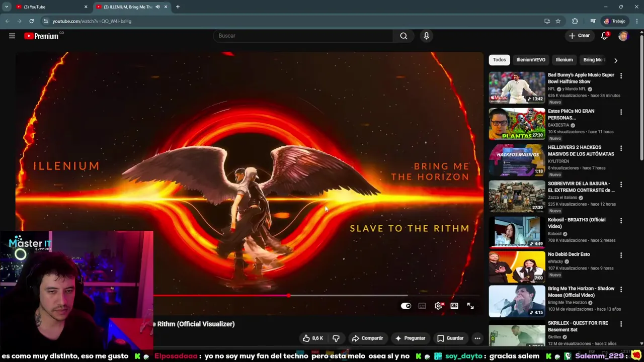Viewport: 644px width, 362px height.
Task: Open the player settings gear
Action: click(x=438, y=306)
